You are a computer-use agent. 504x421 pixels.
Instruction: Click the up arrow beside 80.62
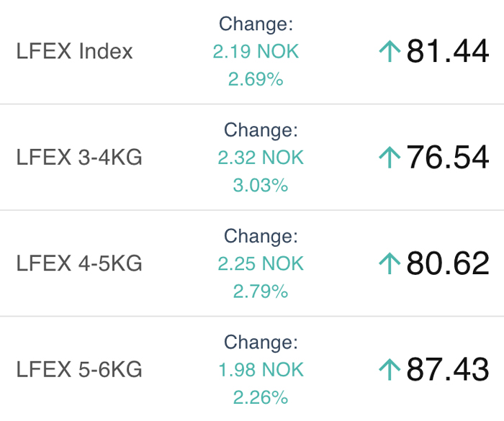[x=390, y=263]
